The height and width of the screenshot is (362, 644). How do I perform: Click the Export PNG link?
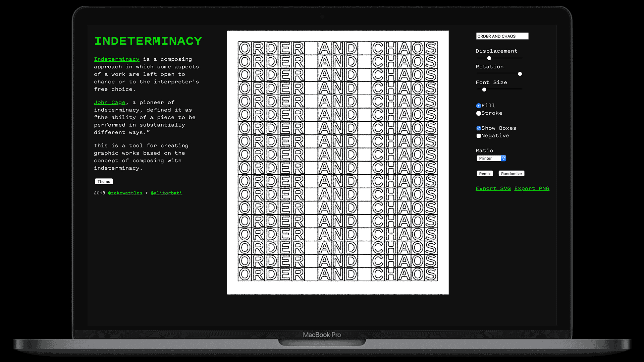(x=532, y=188)
